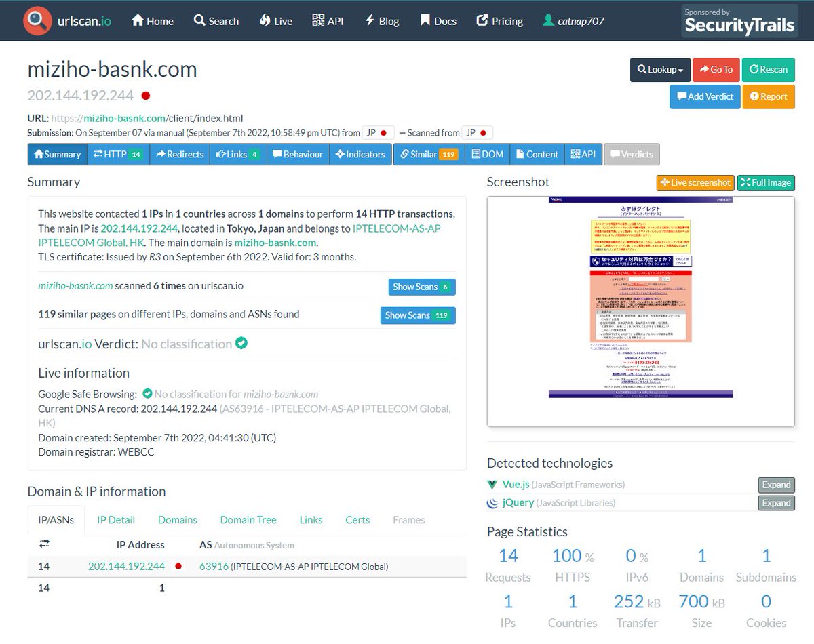Viewport: 814px width, 644px height.
Task: Report this scan
Action: (x=768, y=96)
